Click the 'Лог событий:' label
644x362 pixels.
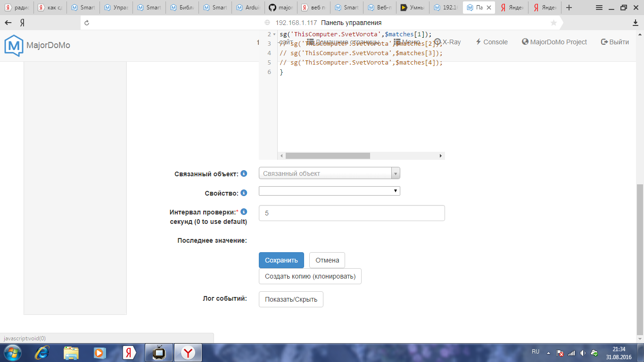point(225,298)
